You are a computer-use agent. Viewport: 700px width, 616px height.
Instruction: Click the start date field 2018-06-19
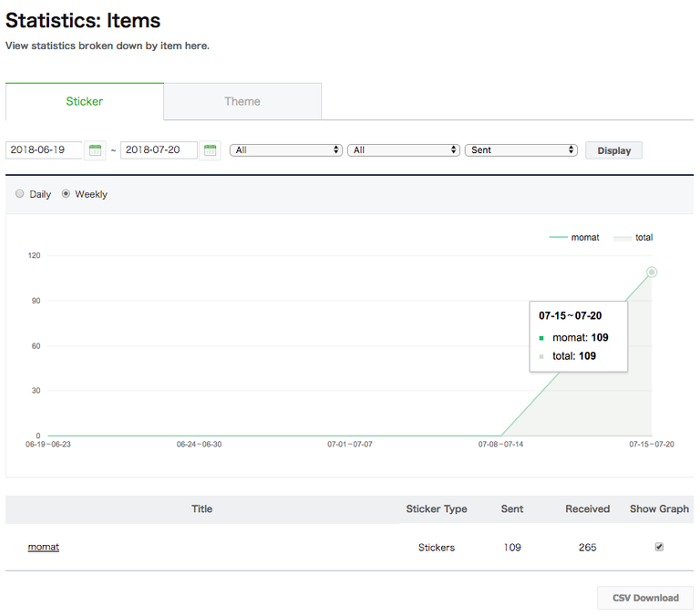[44, 149]
